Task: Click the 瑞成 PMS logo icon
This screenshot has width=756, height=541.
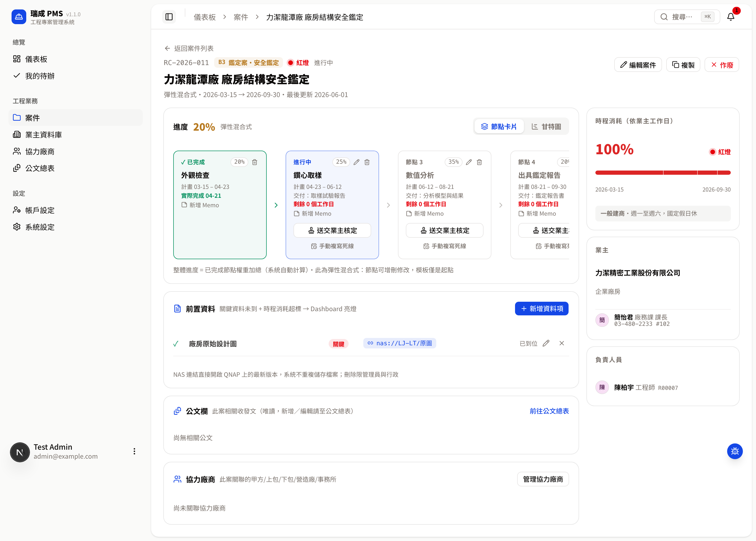Action: click(x=19, y=17)
